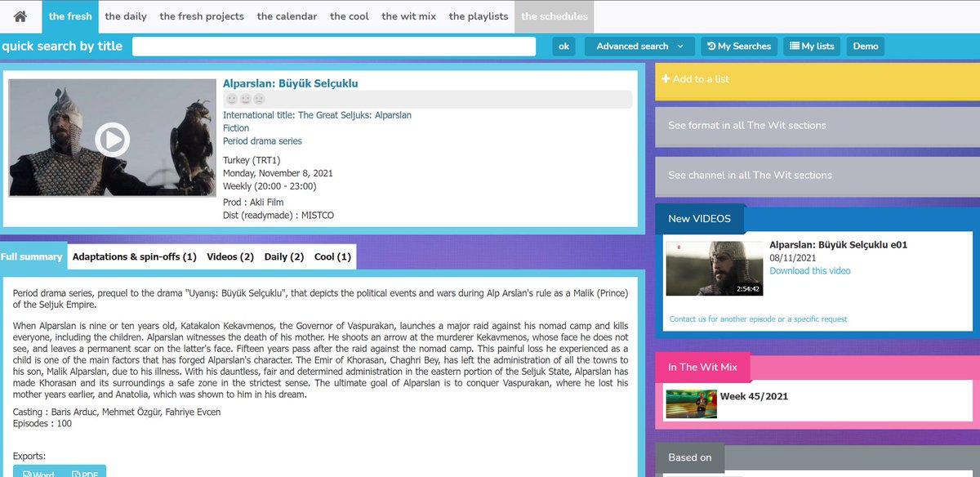This screenshot has height=477, width=980.
Task: Click the Monday, November 8, 2021 date
Action: click(x=278, y=173)
